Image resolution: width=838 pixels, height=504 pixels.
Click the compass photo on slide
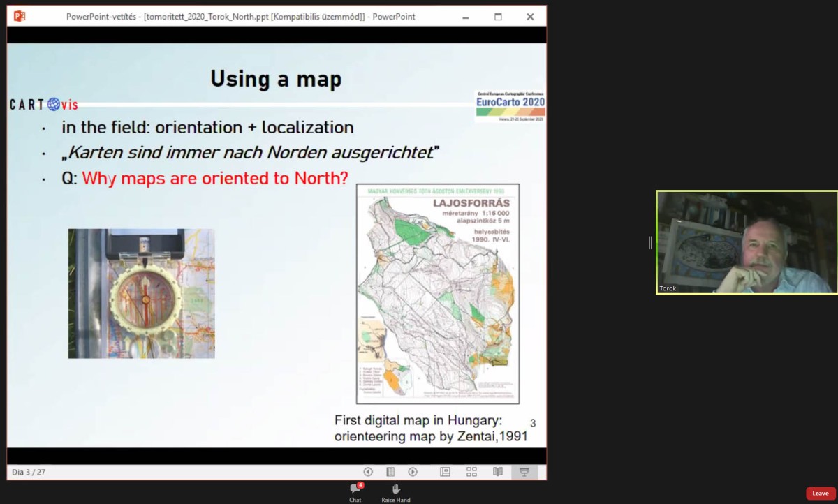[x=142, y=293]
